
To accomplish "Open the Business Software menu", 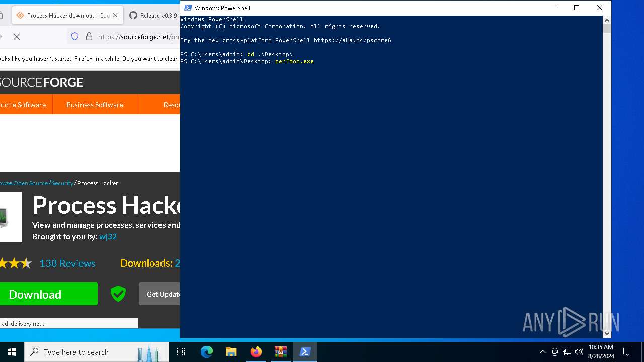I will click(x=95, y=105).
